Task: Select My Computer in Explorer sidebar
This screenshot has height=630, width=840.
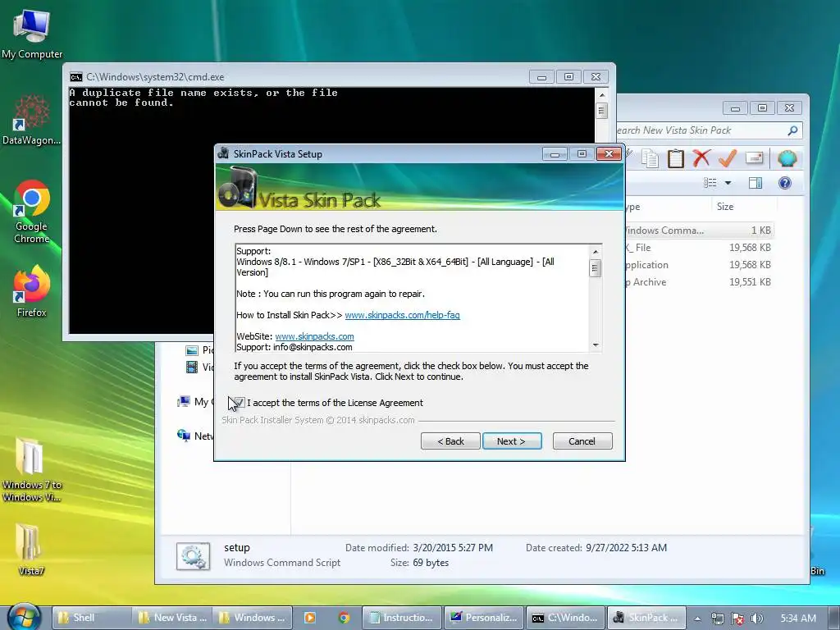Action: [194, 401]
